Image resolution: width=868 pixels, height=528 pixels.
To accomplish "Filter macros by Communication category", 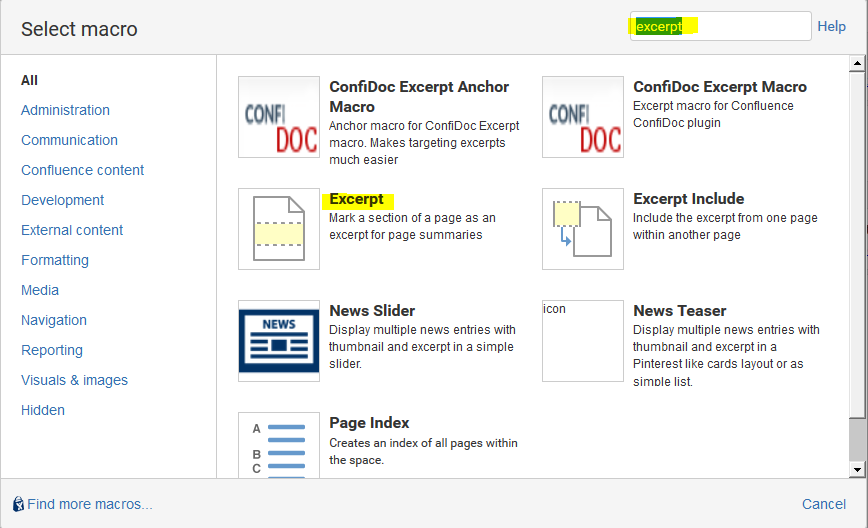I will coord(69,140).
